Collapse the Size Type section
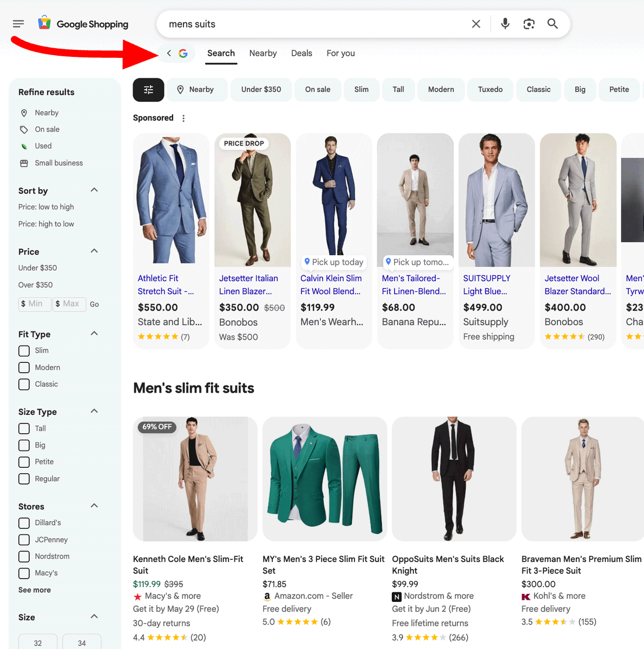The width and height of the screenshot is (644, 649). pyautogui.click(x=94, y=411)
